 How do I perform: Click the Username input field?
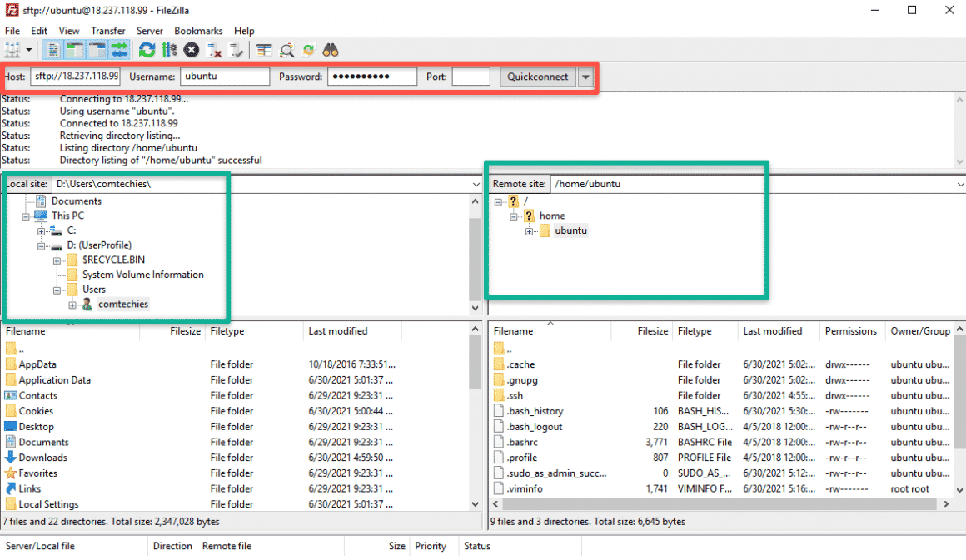click(x=225, y=77)
